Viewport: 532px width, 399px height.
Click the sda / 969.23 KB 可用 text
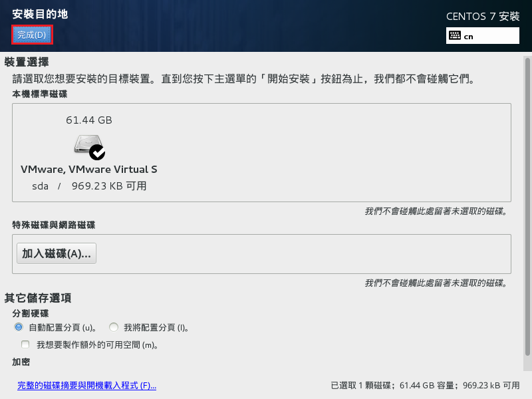pyautogui.click(x=89, y=186)
